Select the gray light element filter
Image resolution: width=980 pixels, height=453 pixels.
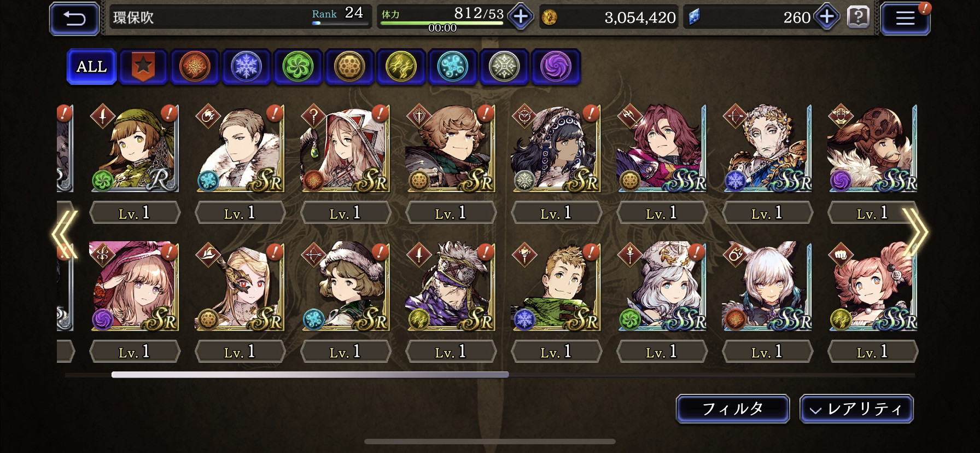click(504, 67)
